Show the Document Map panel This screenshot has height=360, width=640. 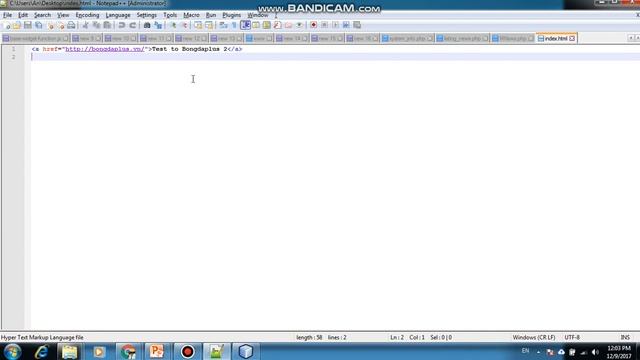tap(267, 25)
